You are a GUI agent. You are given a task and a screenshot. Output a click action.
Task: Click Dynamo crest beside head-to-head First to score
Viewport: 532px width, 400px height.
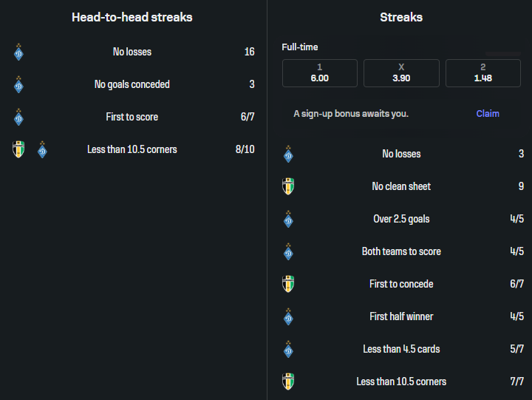pyautogui.click(x=18, y=118)
